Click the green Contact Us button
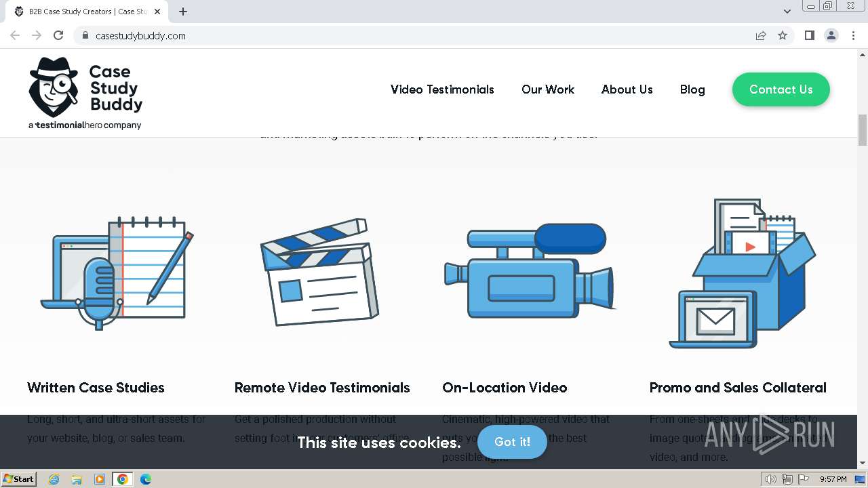The image size is (868, 488). tap(781, 89)
